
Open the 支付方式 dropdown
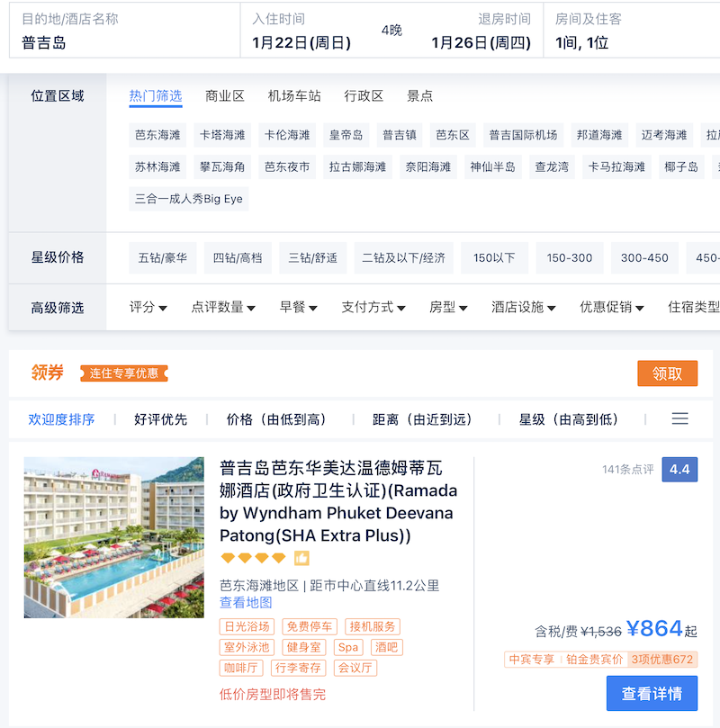pos(373,307)
